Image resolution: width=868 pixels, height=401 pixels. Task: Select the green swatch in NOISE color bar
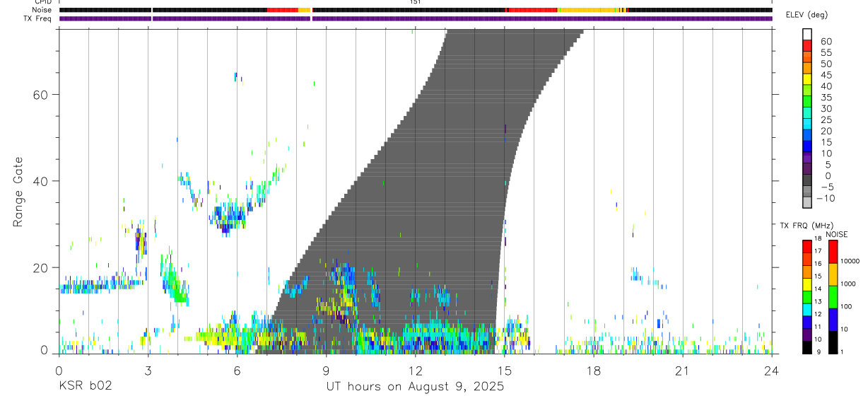click(833, 297)
